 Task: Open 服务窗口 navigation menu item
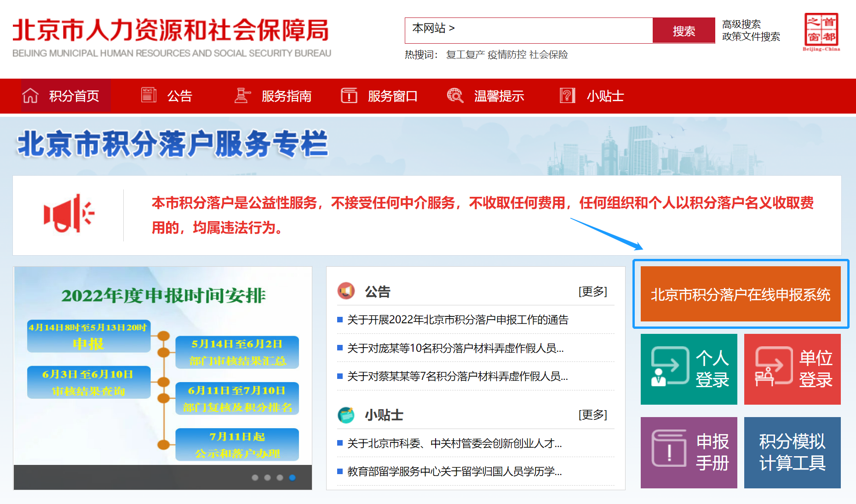tap(392, 96)
